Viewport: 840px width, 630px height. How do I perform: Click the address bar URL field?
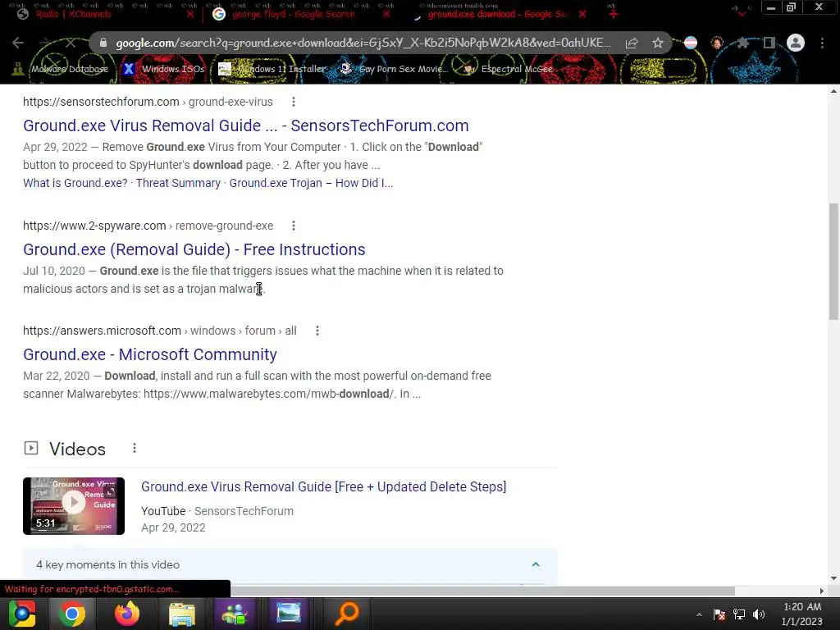(x=363, y=43)
